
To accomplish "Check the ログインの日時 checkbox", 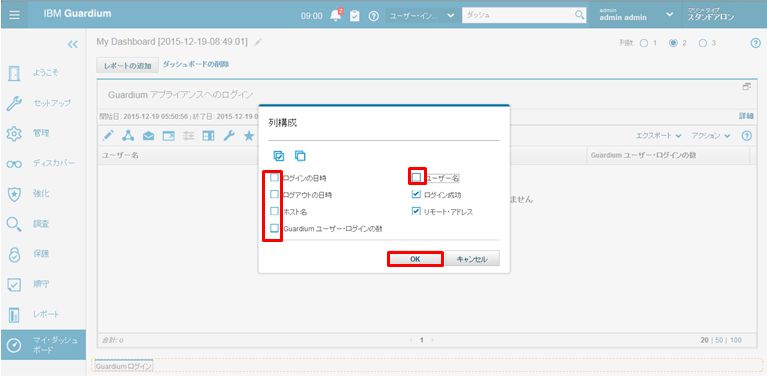I will click(x=274, y=177).
